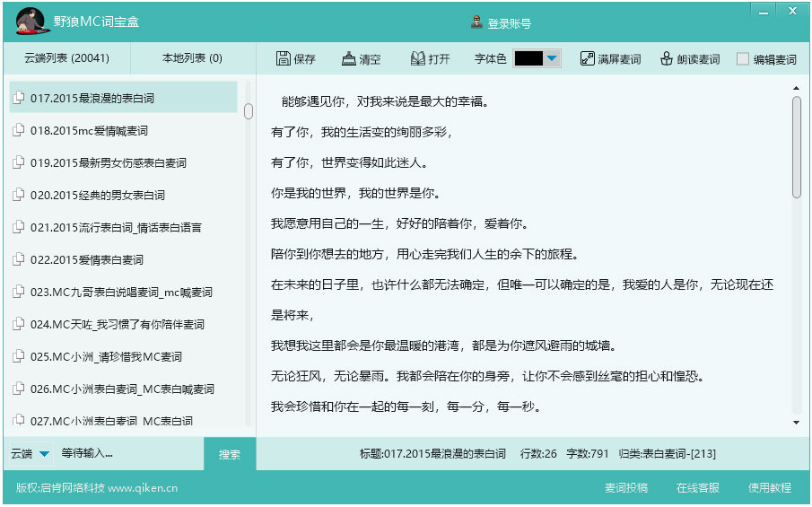Image resolution: width=812 pixels, height=507 pixels.
Task: Open the lyrics submission (麦词投稿) link
Action: click(625, 488)
